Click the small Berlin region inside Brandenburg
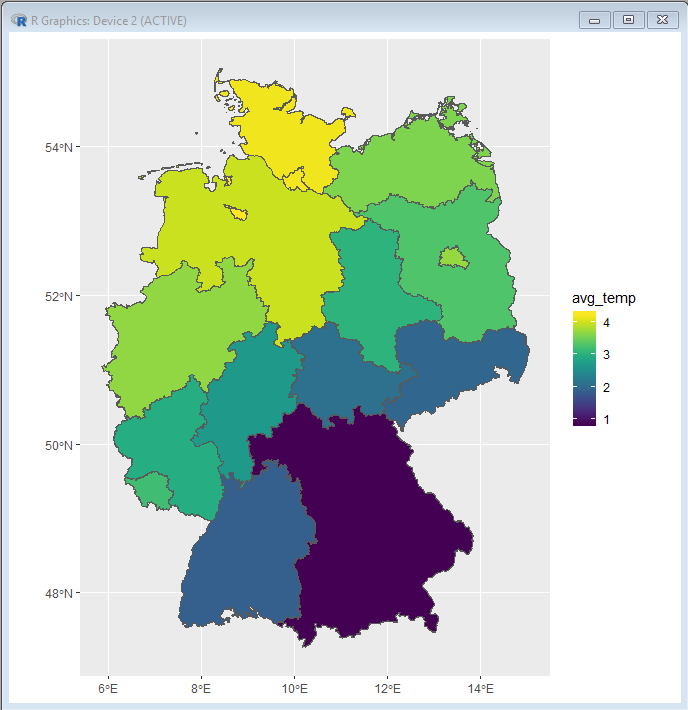 453,258
